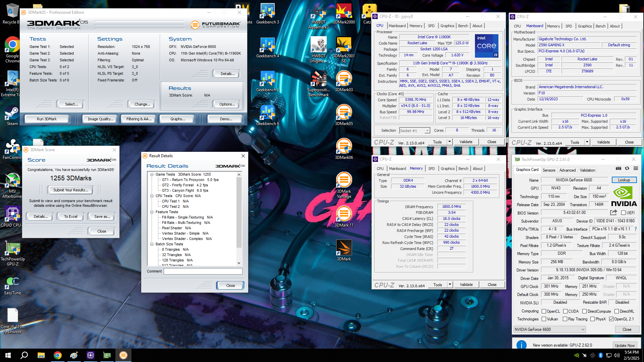Click the GPU-Z screenshot camera icon
This screenshot has width=644, height=362.
[x=619, y=169]
